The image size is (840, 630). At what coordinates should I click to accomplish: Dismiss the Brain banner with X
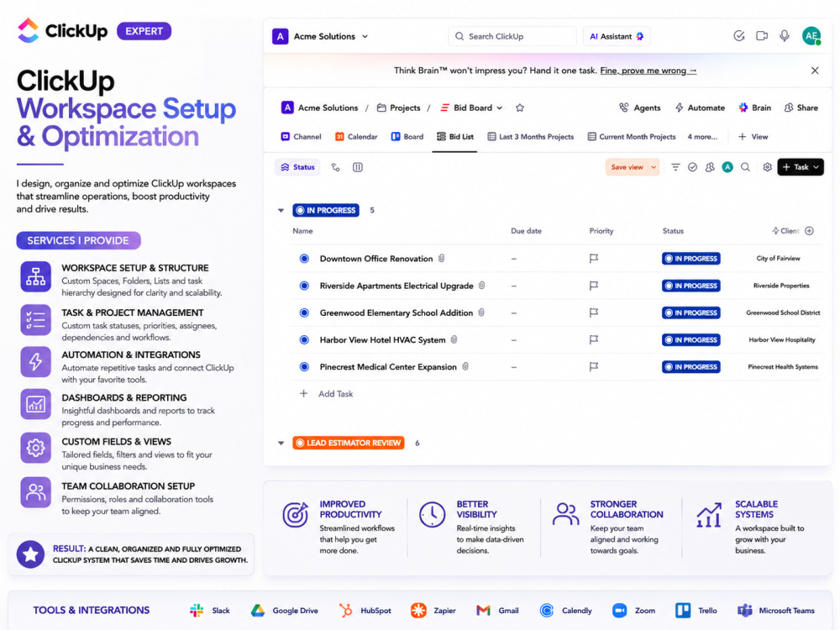pos(815,71)
